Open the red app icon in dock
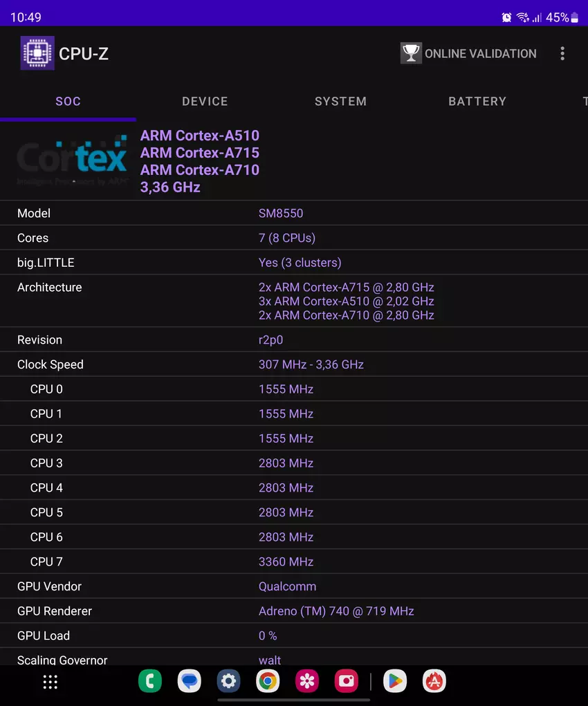 (434, 682)
